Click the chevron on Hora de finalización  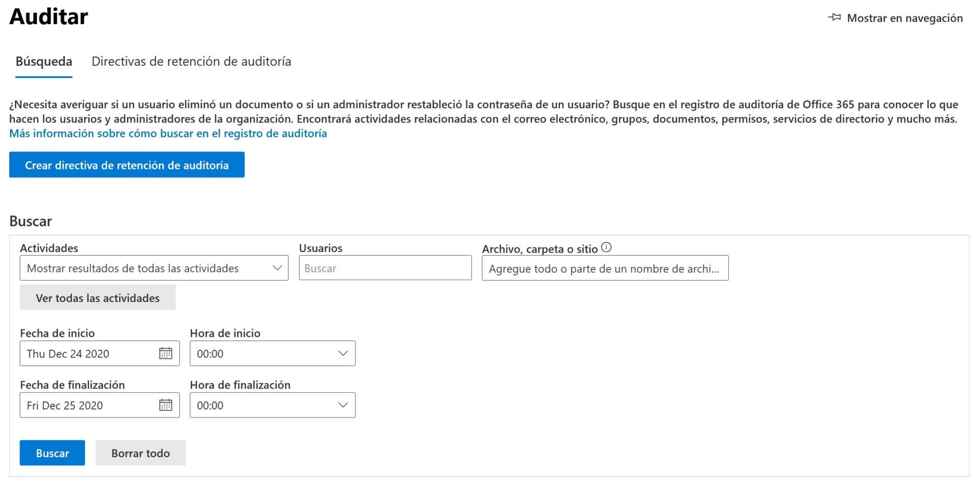click(342, 405)
